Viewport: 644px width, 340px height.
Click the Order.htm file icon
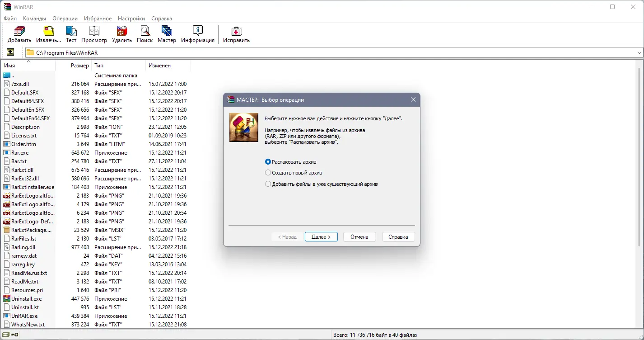click(7, 144)
